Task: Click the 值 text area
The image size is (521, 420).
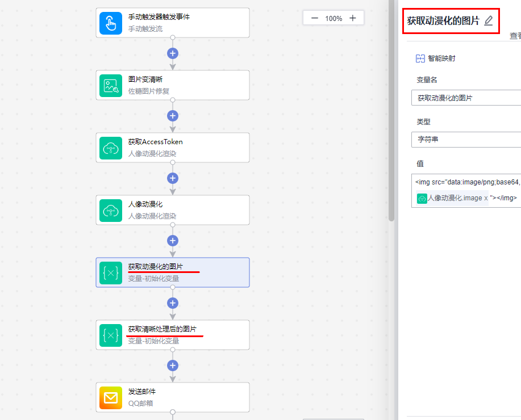Action: pyautogui.click(x=466, y=191)
